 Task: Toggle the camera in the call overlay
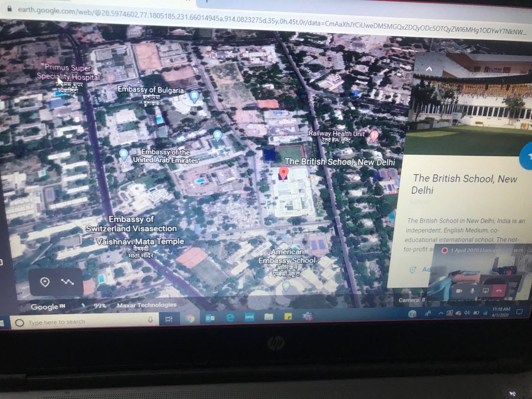(x=459, y=291)
